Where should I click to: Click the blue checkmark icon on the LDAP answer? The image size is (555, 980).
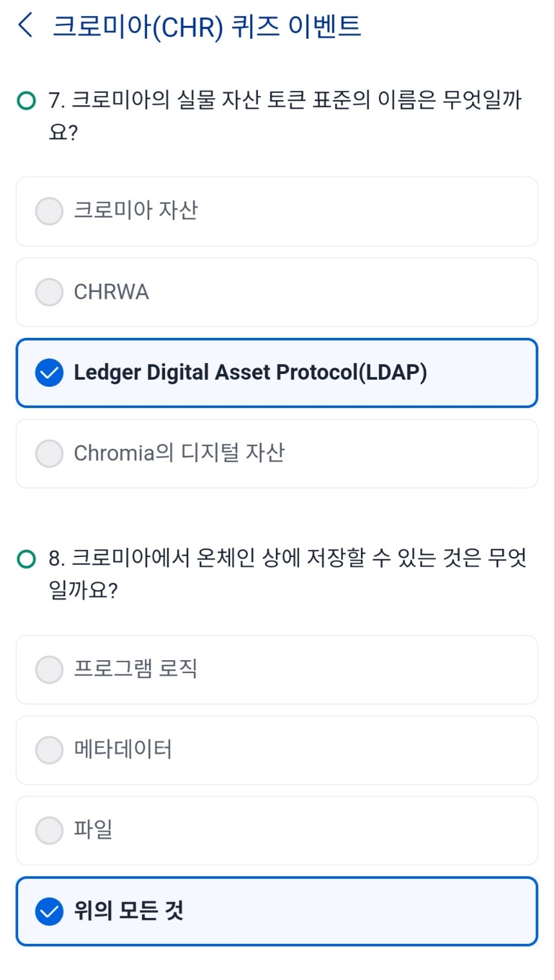(x=50, y=373)
